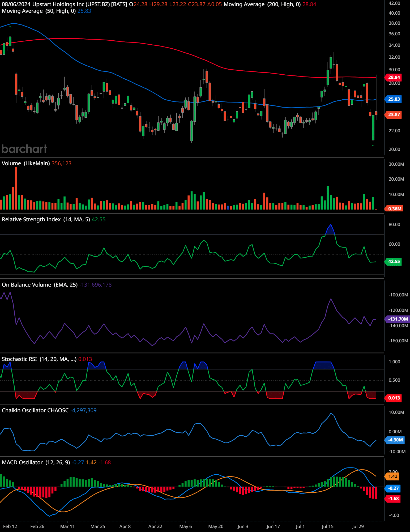Click the Volume (LikeMain) label
The image size is (410, 532).
click(26, 163)
